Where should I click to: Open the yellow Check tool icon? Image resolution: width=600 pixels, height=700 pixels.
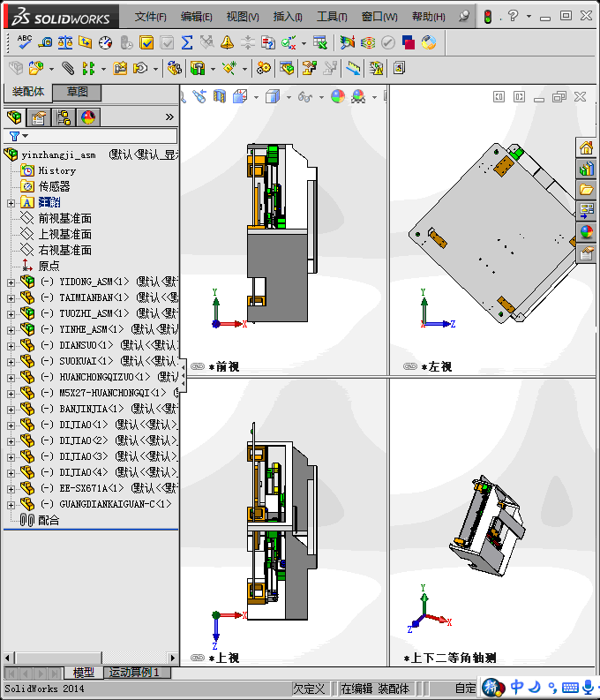(x=146, y=42)
